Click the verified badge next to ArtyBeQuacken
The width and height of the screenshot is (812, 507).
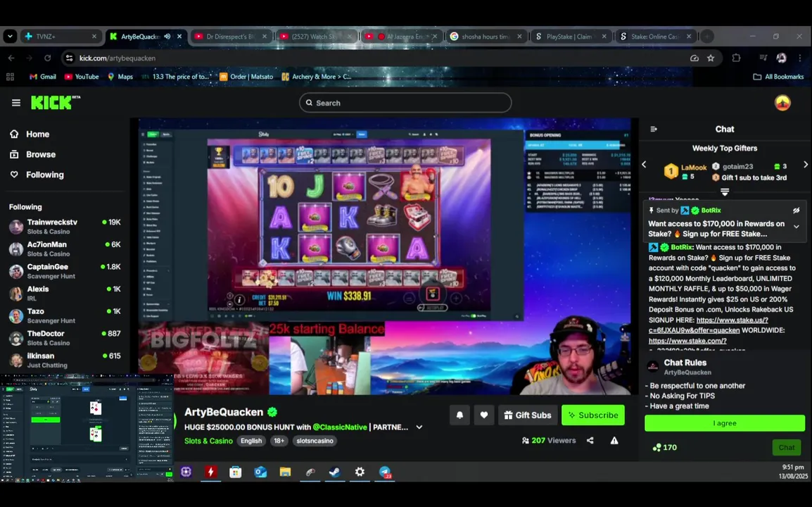272,412
